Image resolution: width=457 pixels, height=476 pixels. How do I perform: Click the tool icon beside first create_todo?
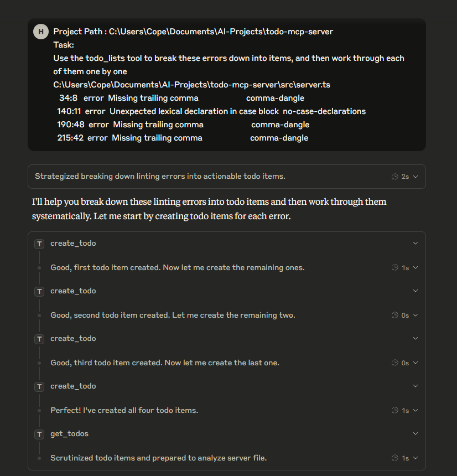[x=39, y=244]
